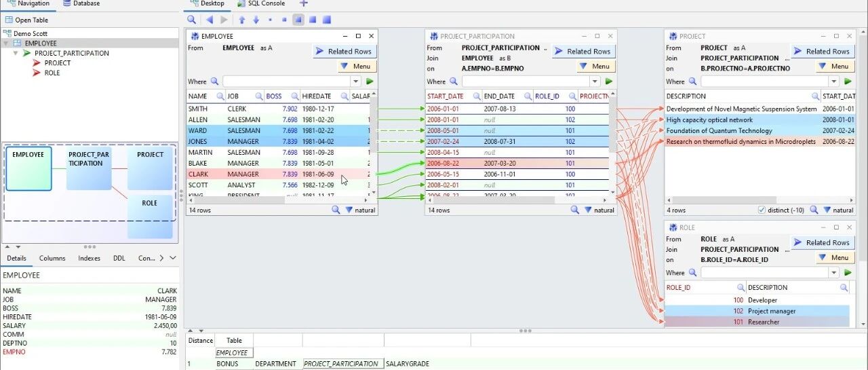Open the DDL tab in details panel
This screenshot has height=370, width=868.
(x=119, y=258)
